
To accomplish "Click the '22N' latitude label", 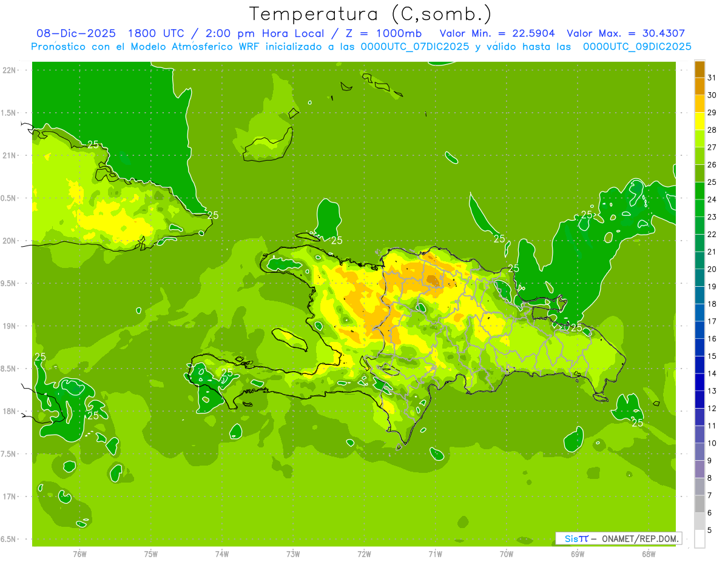I will coord(9,70).
